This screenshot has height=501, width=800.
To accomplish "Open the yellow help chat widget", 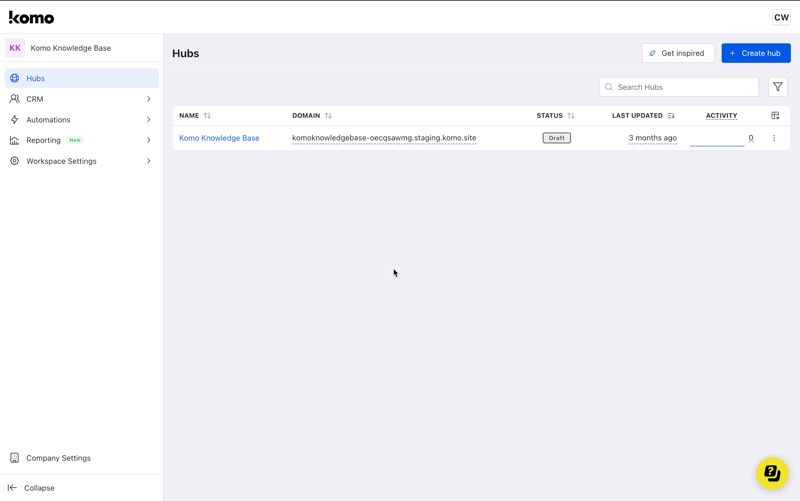I will 772,473.
